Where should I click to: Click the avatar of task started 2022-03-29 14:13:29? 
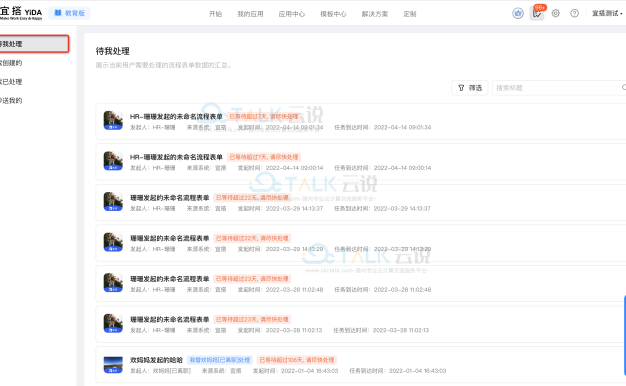coord(113,242)
